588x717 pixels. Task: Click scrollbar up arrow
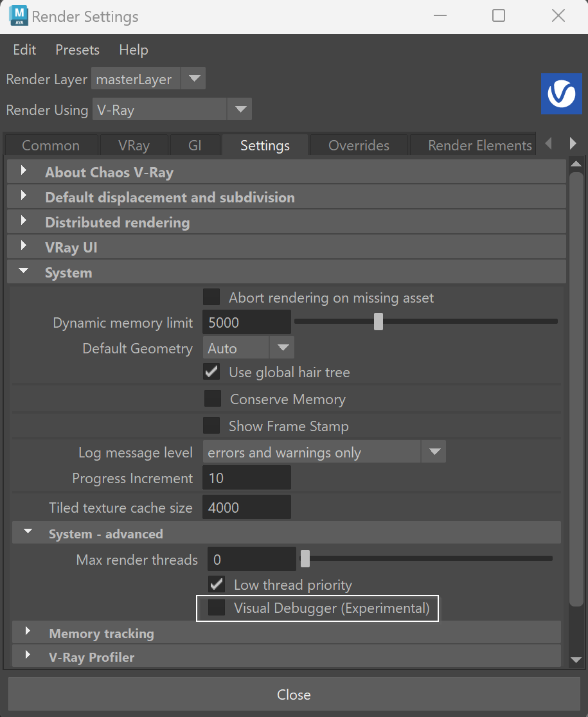576,164
